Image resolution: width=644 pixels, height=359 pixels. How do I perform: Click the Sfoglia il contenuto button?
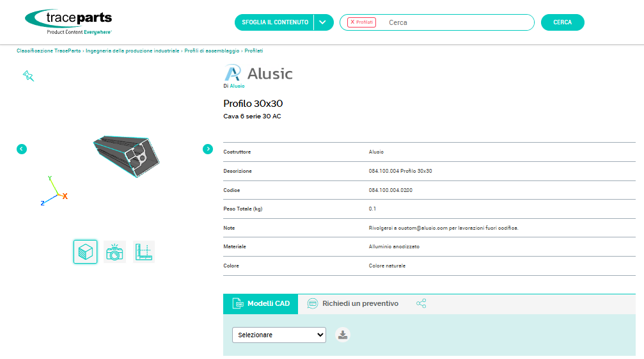tap(274, 22)
